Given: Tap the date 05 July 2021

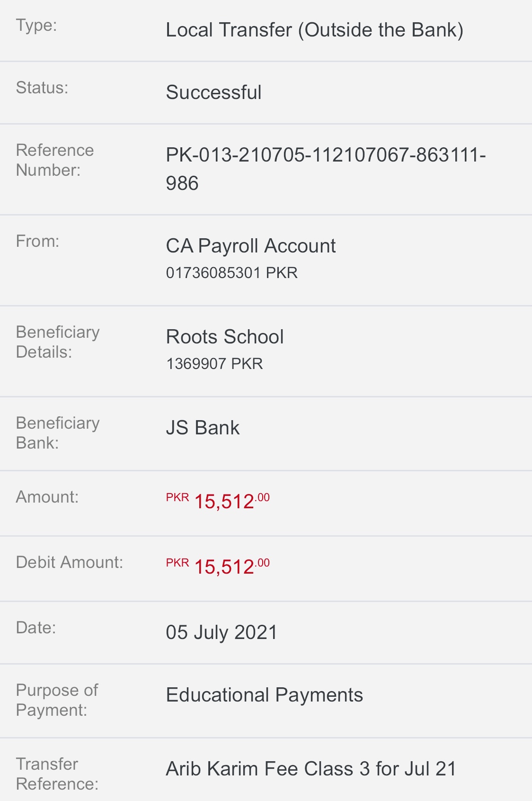Looking at the screenshot, I should point(222,633).
